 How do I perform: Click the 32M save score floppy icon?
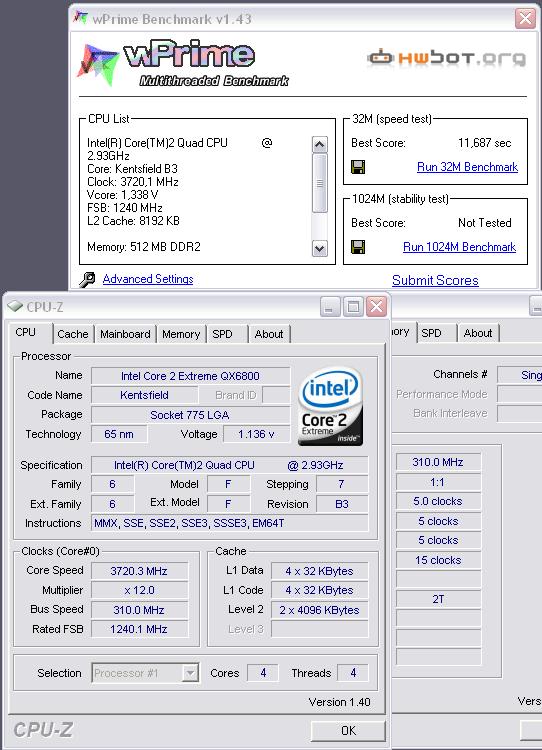click(x=358, y=167)
